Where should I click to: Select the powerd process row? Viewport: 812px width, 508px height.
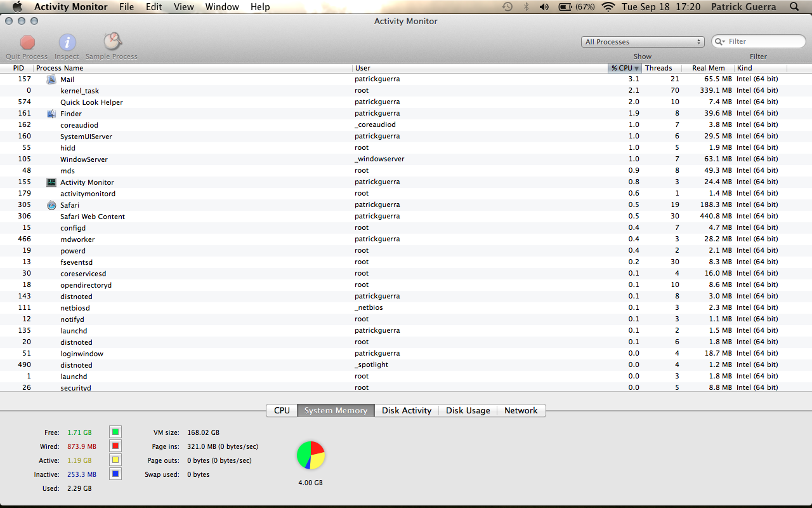coord(406,251)
